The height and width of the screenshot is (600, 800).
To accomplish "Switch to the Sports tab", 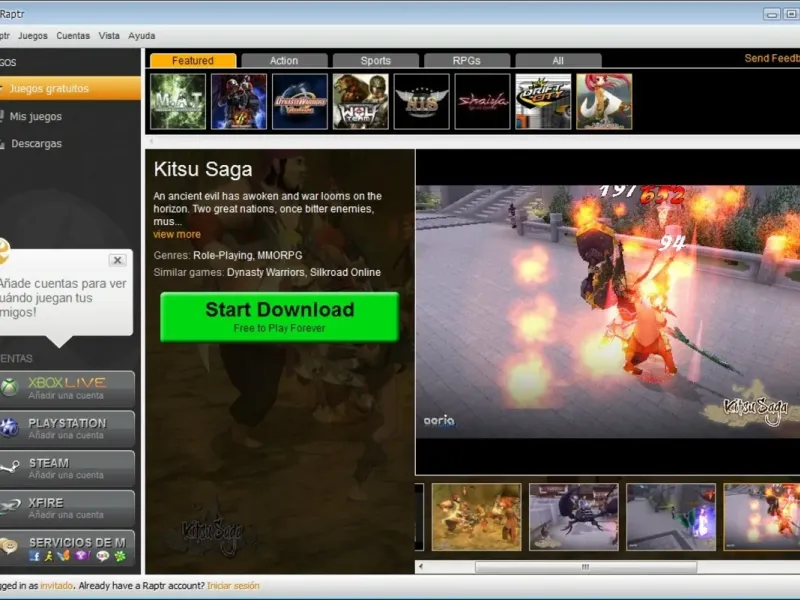I will (x=376, y=61).
